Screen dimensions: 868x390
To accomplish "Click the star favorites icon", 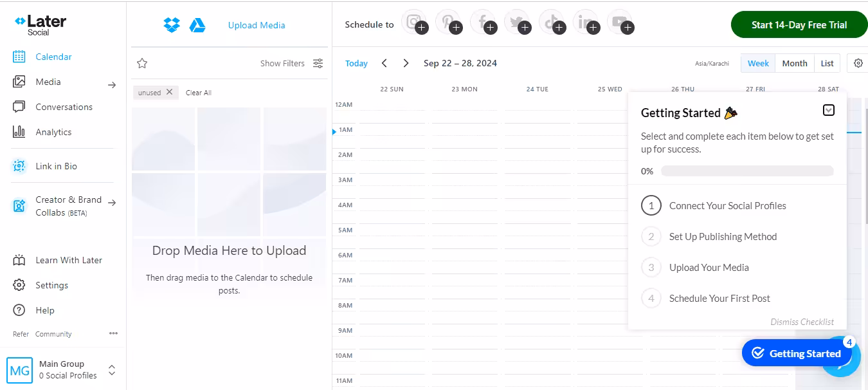I will click(142, 63).
